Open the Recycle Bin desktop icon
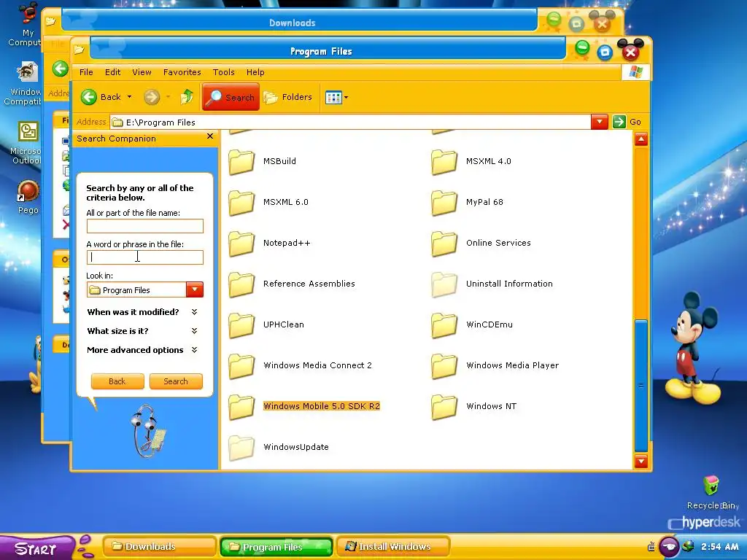Image resolution: width=747 pixels, height=560 pixels. pyautogui.click(x=711, y=486)
